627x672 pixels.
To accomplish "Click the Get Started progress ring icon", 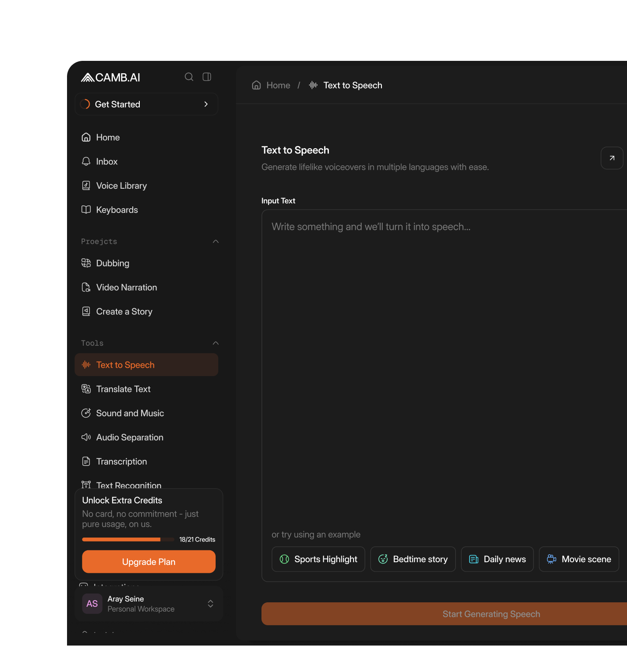I will point(85,104).
